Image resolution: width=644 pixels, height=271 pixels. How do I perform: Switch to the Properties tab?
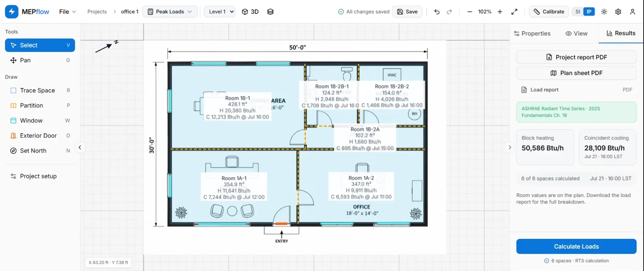532,34
